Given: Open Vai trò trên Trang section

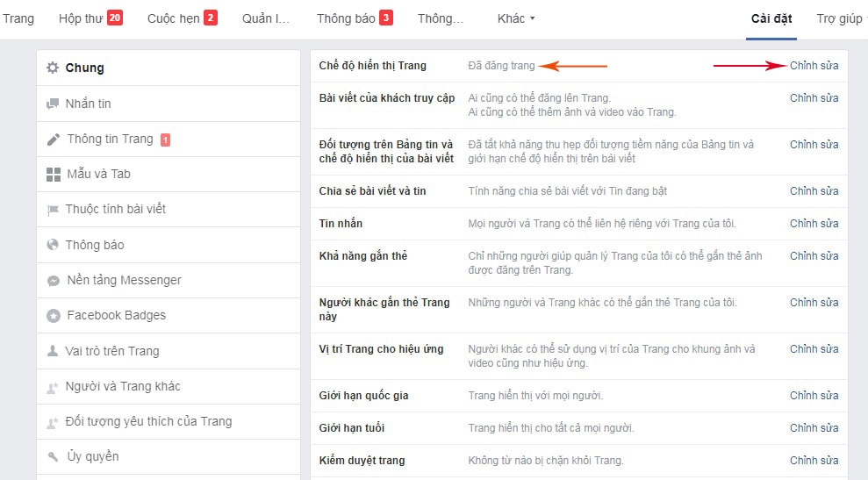Looking at the screenshot, I should pos(169,351).
